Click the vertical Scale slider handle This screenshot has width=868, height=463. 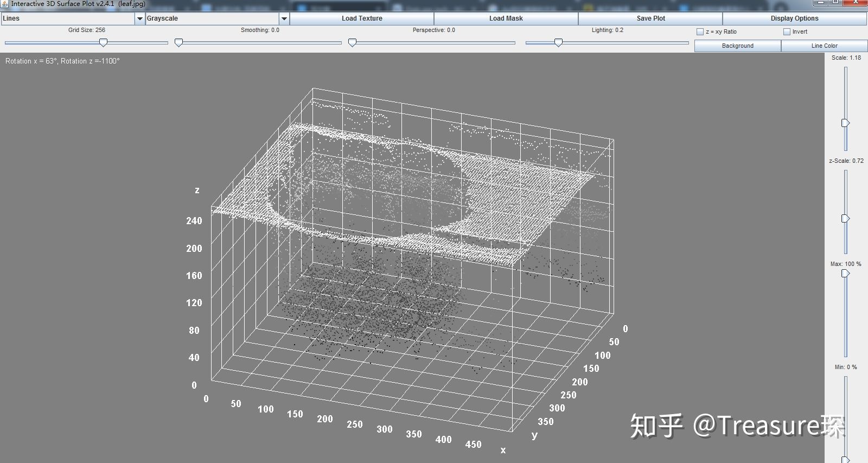tap(845, 123)
